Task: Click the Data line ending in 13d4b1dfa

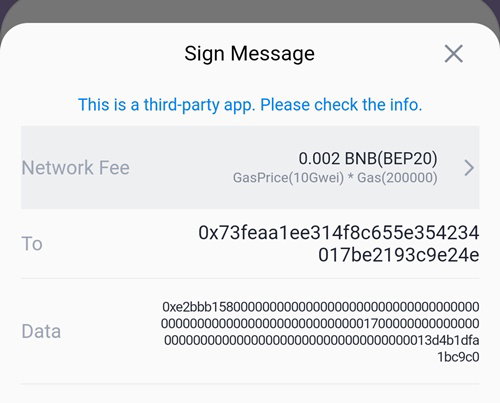Action: (x=322, y=340)
